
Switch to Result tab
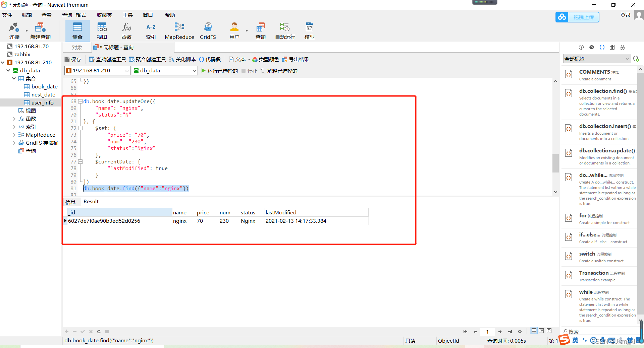(91, 202)
